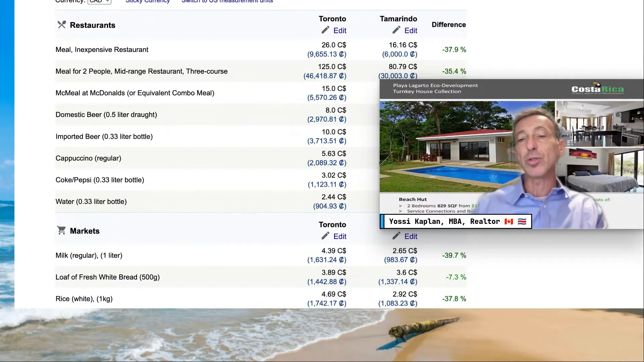Click the 4.39 C$ milk price

[x=334, y=251]
